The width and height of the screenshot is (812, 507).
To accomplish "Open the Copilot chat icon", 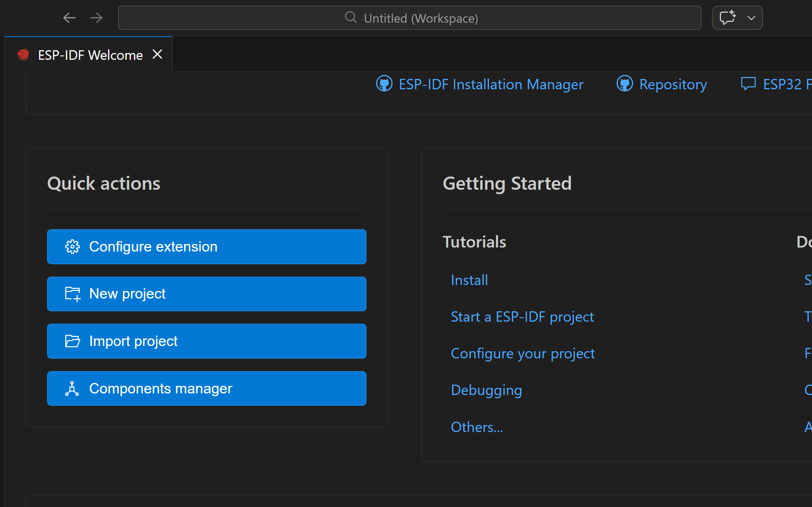I will (x=727, y=18).
